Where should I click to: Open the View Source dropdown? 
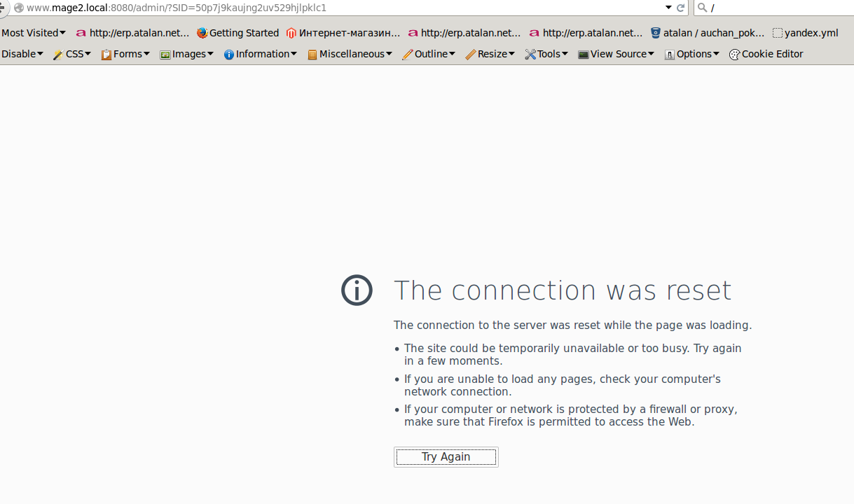pyautogui.click(x=617, y=54)
